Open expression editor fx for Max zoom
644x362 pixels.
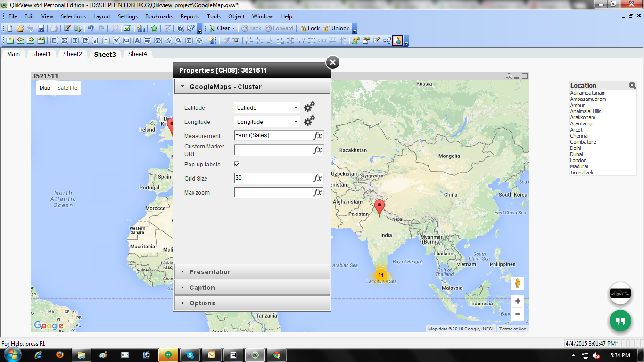pyautogui.click(x=318, y=192)
